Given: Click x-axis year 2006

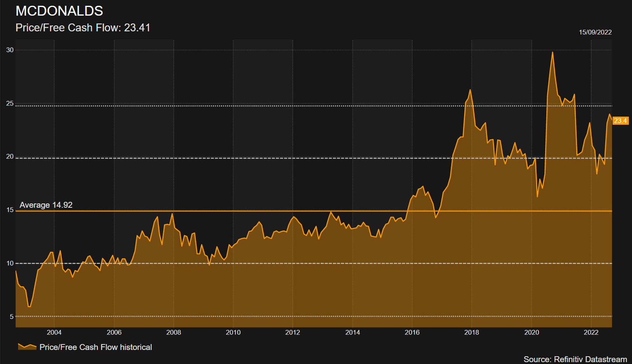Looking at the screenshot, I should [x=114, y=332].
